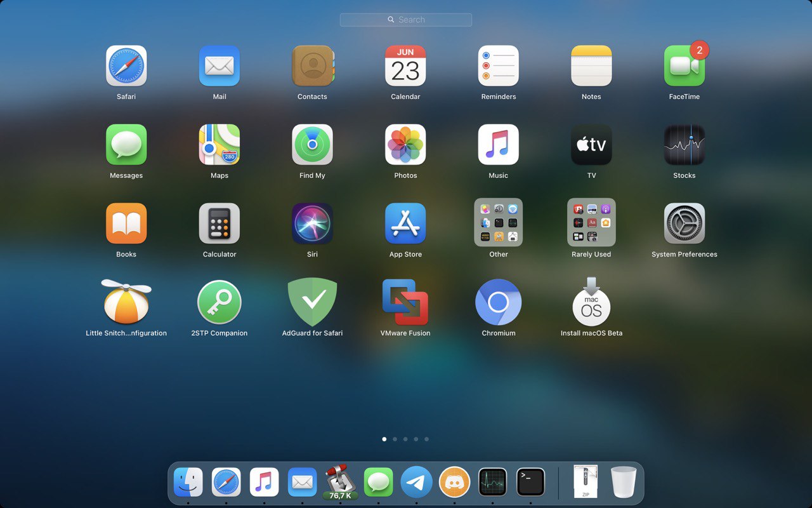The width and height of the screenshot is (812, 508).
Task: Open the Contacts app
Action: point(312,65)
